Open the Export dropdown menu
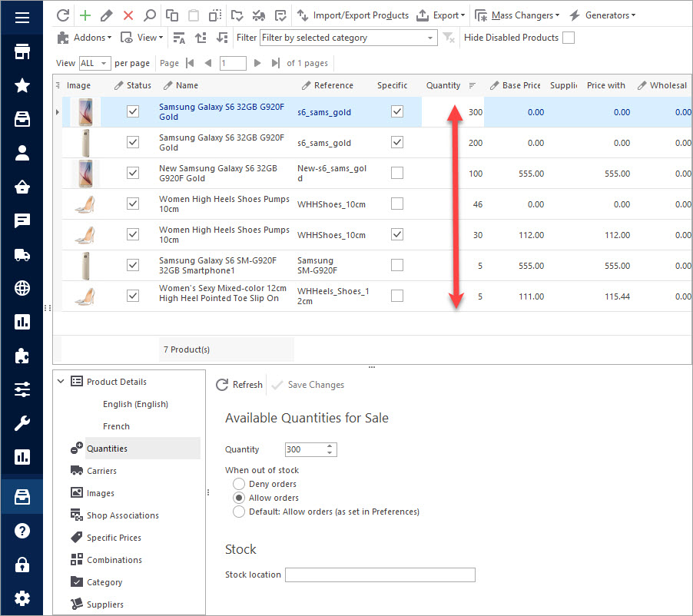The image size is (693, 616). click(x=441, y=15)
